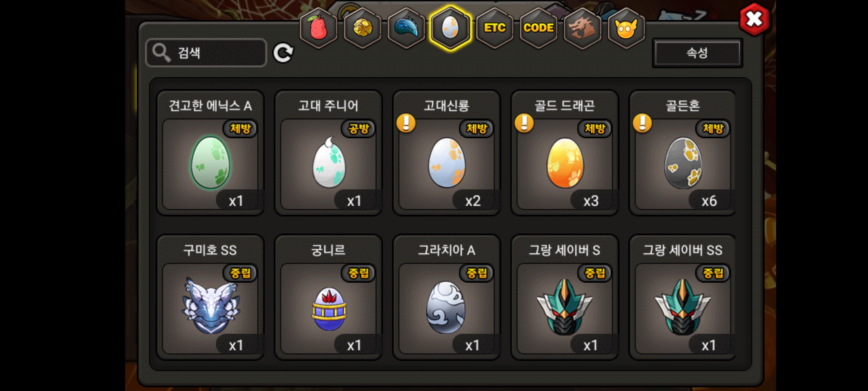
Task: Select the yellow horned mask category
Action: tap(626, 28)
